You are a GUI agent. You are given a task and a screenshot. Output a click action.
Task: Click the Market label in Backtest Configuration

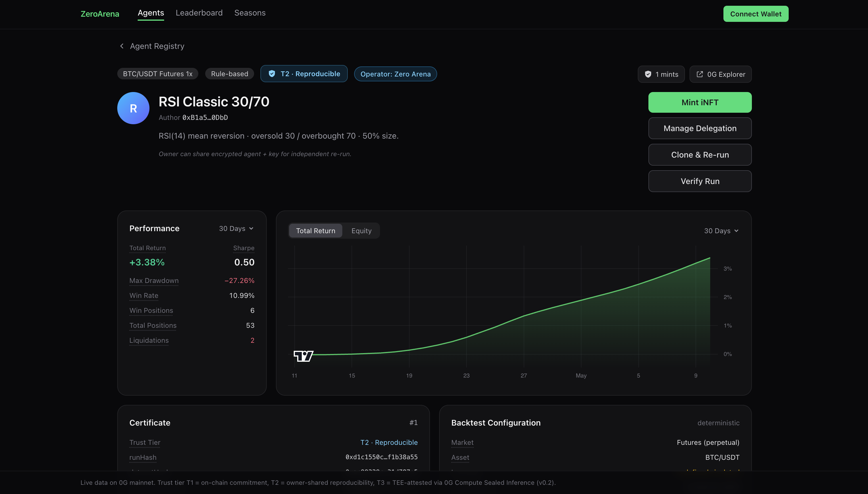[462, 443]
